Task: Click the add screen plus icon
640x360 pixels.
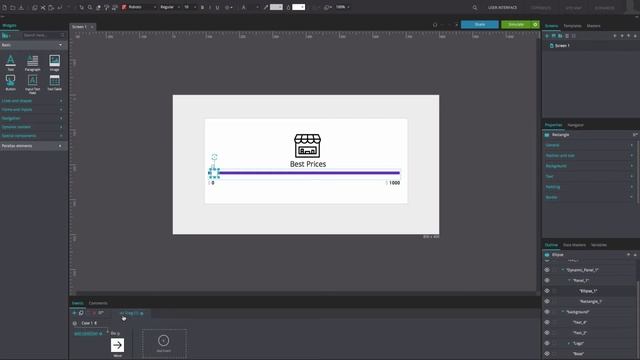Action: pos(547,36)
